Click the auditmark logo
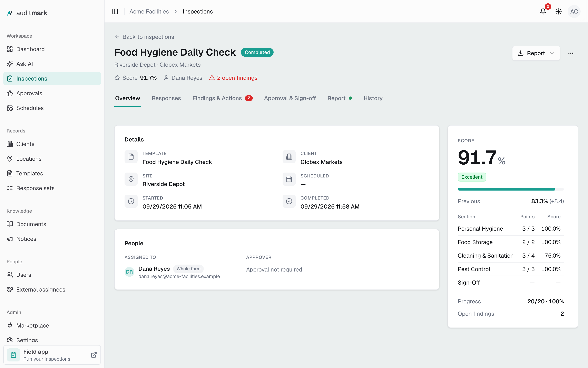588x368 pixels. pyautogui.click(x=27, y=13)
